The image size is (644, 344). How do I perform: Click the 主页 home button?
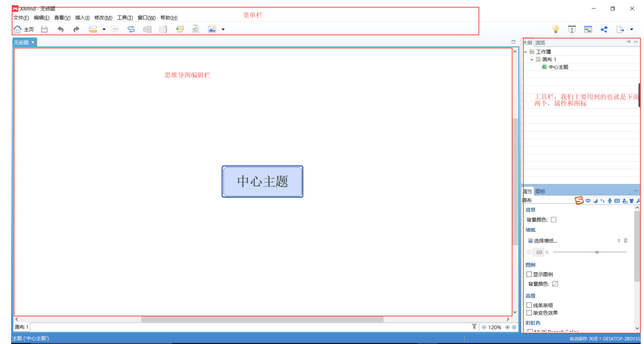(x=23, y=29)
